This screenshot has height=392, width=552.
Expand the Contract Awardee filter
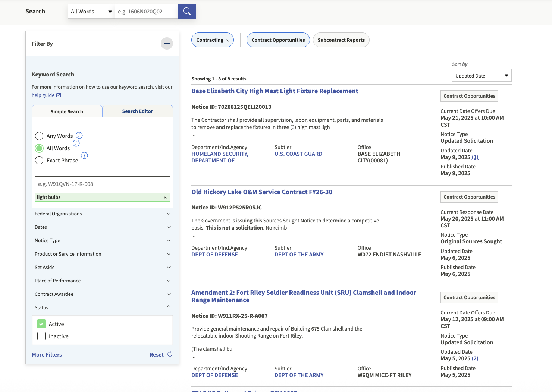pos(102,294)
